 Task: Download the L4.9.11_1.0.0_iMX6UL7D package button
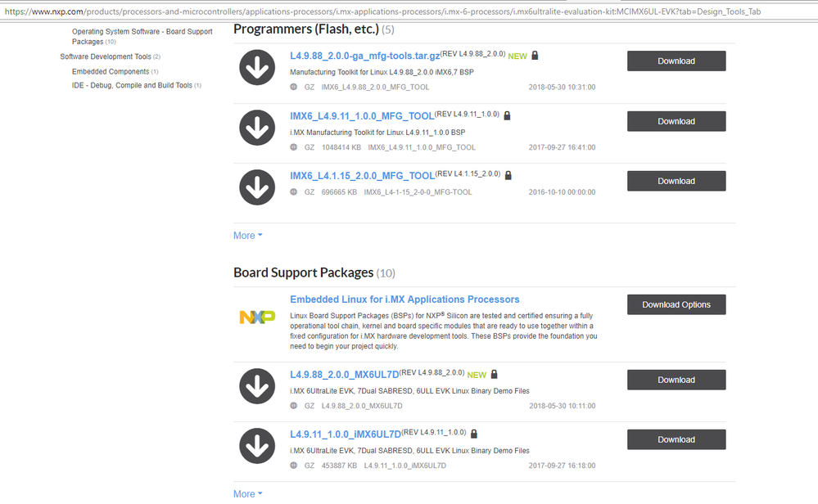click(676, 439)
